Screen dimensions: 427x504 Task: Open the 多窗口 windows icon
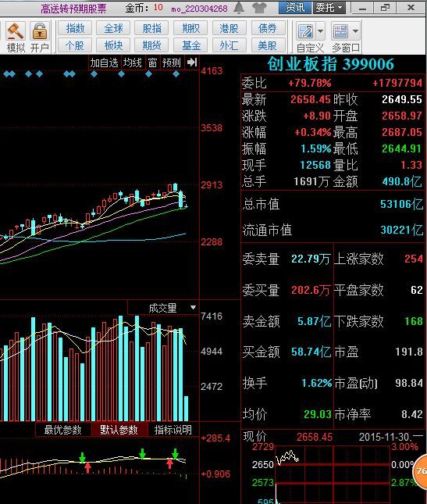[340, 31]
